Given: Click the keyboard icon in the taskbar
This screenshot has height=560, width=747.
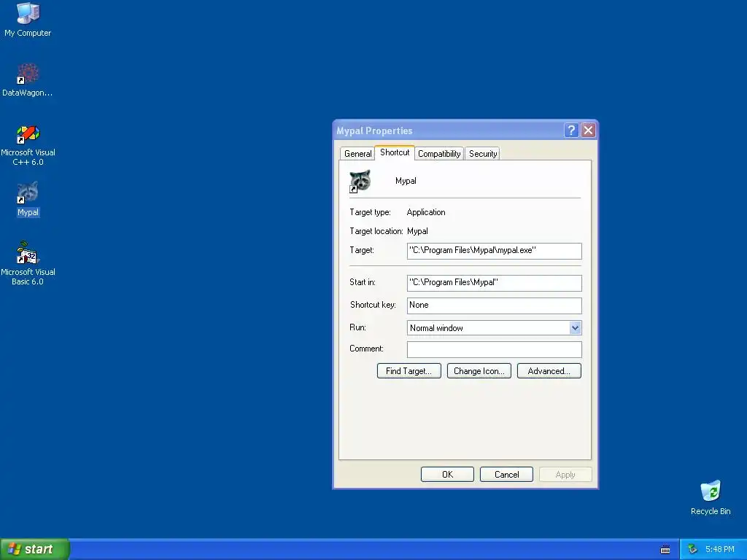Looking at the screenshot, I should coord(665,550).
